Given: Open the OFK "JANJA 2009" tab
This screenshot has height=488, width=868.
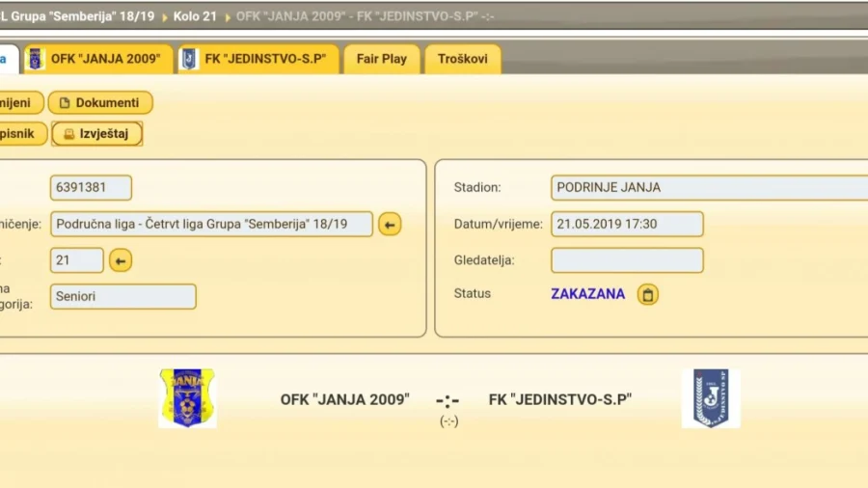Looking at the screenshot, I should [x=98, y=59].
